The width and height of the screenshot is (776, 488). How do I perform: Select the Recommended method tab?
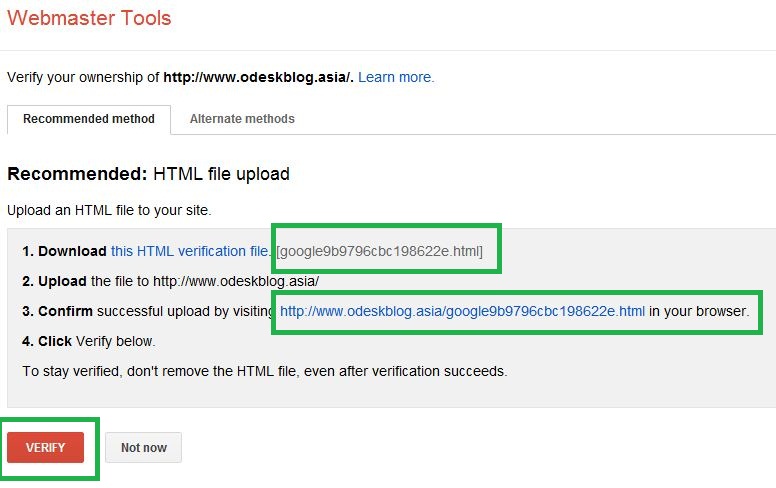[89, 119]
